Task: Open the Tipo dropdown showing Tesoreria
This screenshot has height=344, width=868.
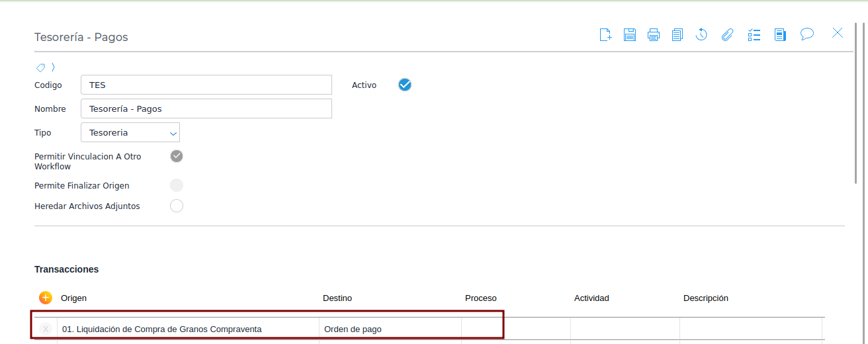Action: tap(130, 132)
